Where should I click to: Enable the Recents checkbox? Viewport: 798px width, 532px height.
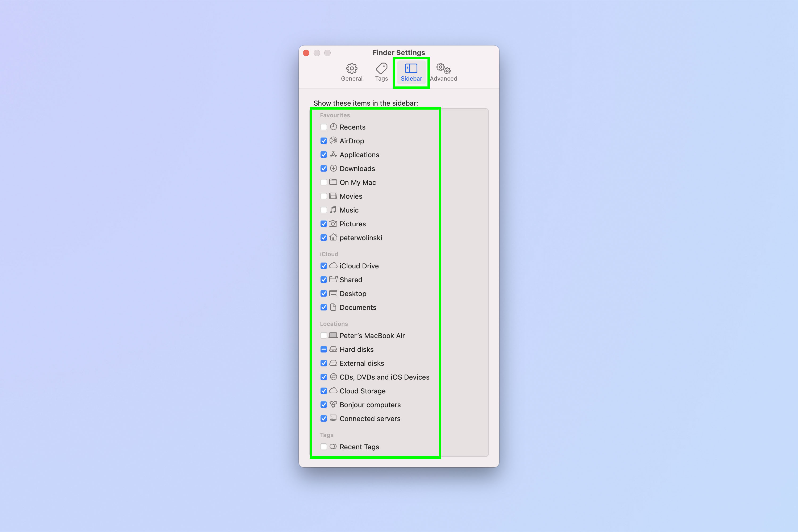tap(324, 127)
